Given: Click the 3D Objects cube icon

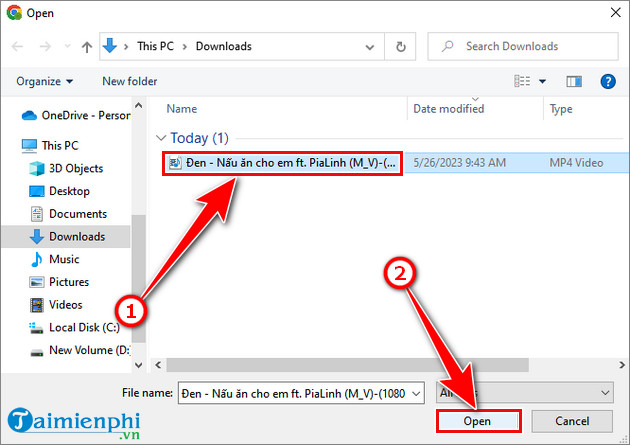Looking at the screenshot, I should coord(37,168).
